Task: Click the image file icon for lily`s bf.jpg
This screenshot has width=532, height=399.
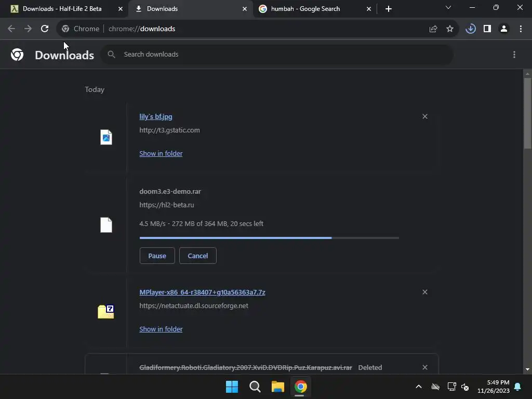Action: 106,137
